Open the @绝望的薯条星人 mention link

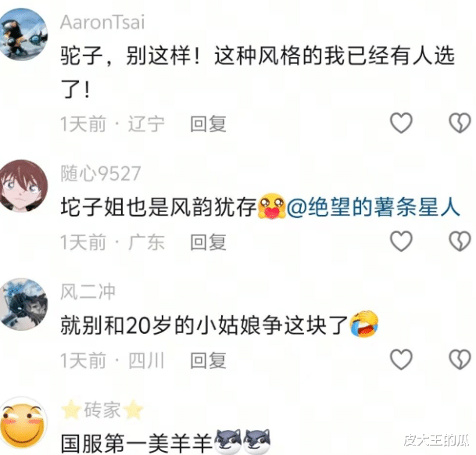tap(373, 207)
